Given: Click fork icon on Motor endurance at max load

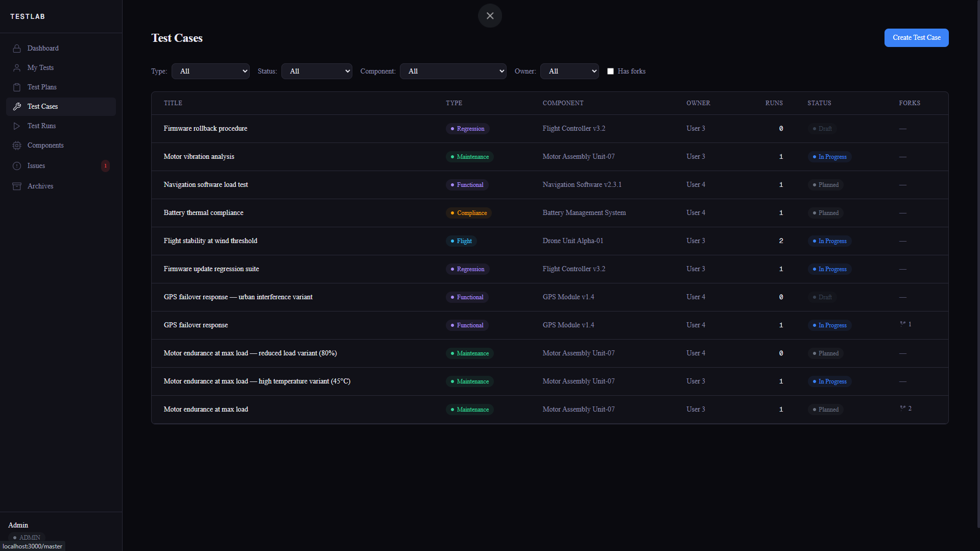Looking at the screenshot, I should pos(903,408).
